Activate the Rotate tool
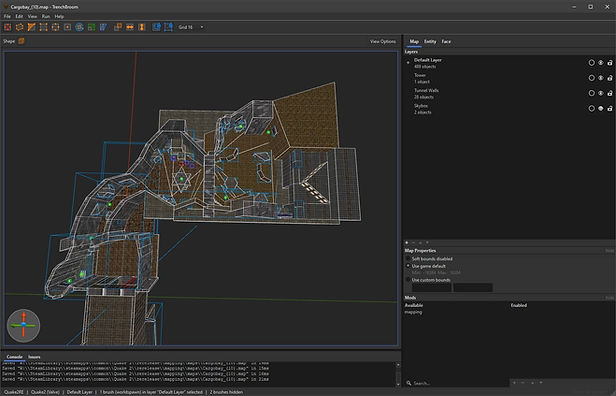 pos(79,27)
